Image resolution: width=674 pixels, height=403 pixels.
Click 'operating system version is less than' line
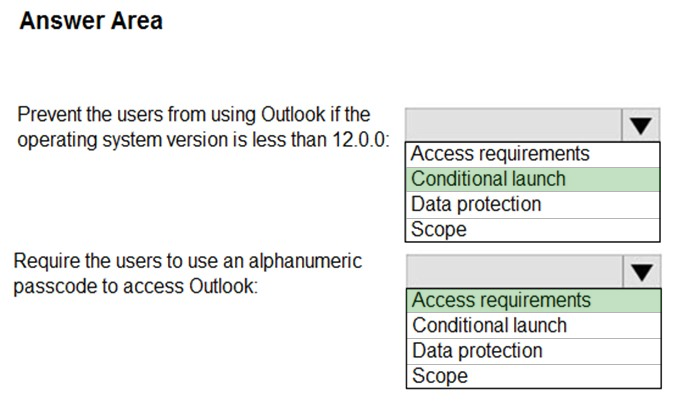(x=173, y=140)
